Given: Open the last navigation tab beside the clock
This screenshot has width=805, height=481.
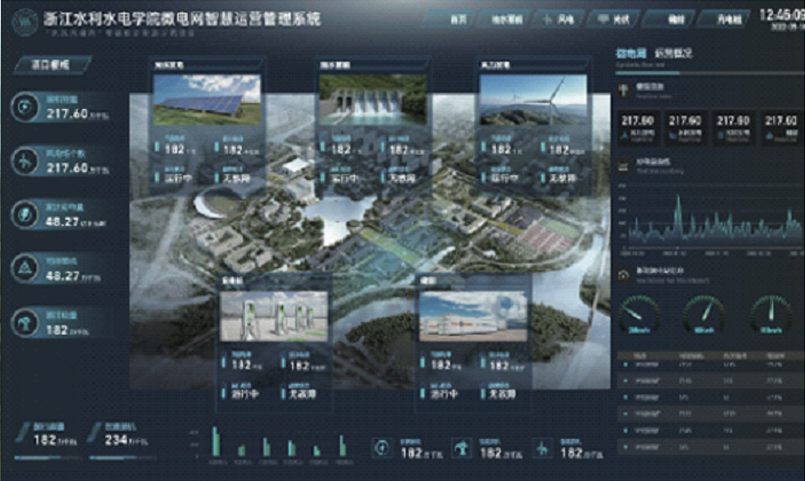Looking at the screenshot, I should [x=724, y=19].
